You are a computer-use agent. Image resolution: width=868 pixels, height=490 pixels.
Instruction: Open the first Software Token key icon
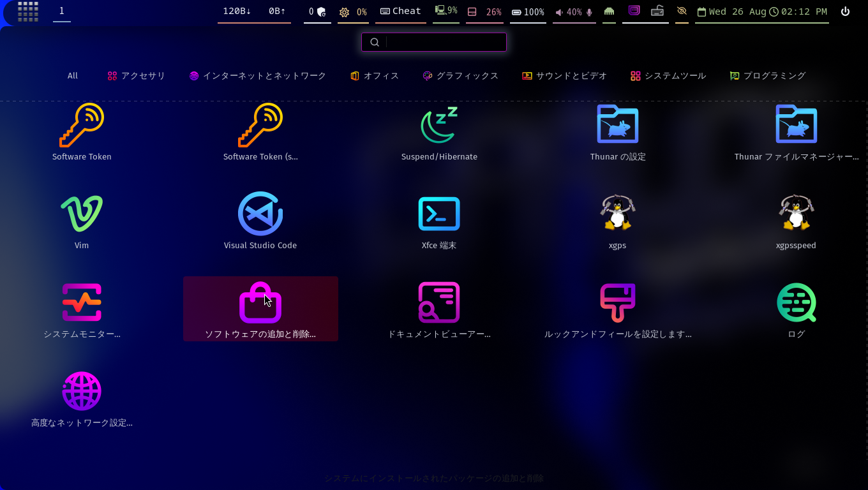[x=82, y=125]
